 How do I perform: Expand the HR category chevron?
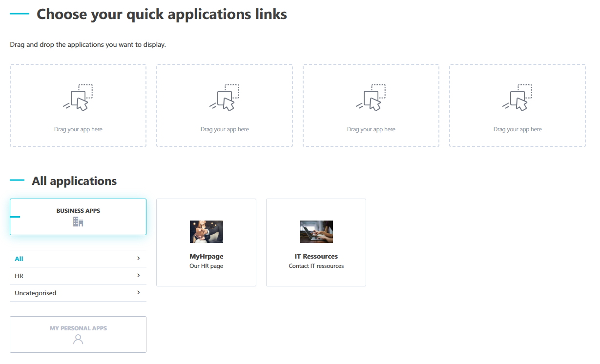[x=139, y=276]
